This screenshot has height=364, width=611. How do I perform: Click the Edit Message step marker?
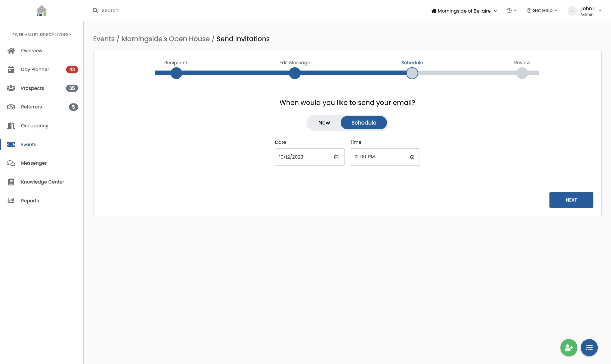coord(295,73)
